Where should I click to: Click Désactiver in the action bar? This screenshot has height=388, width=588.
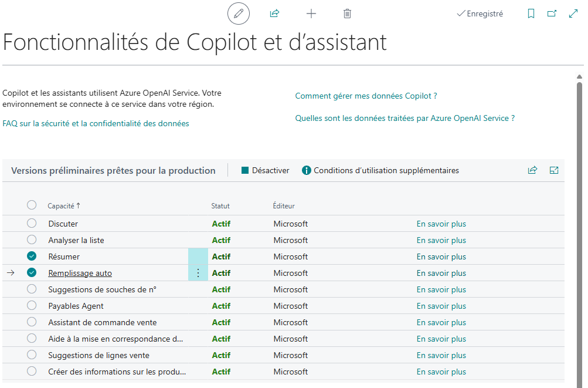click(265, 170)
